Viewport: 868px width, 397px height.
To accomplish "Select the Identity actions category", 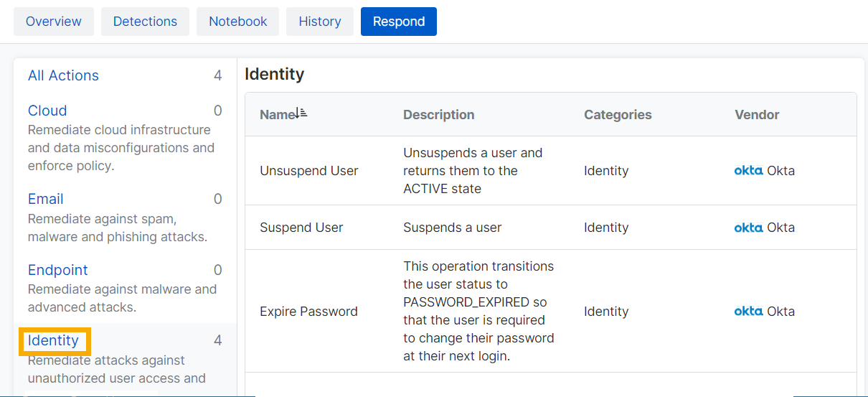I will coord(53,340).
